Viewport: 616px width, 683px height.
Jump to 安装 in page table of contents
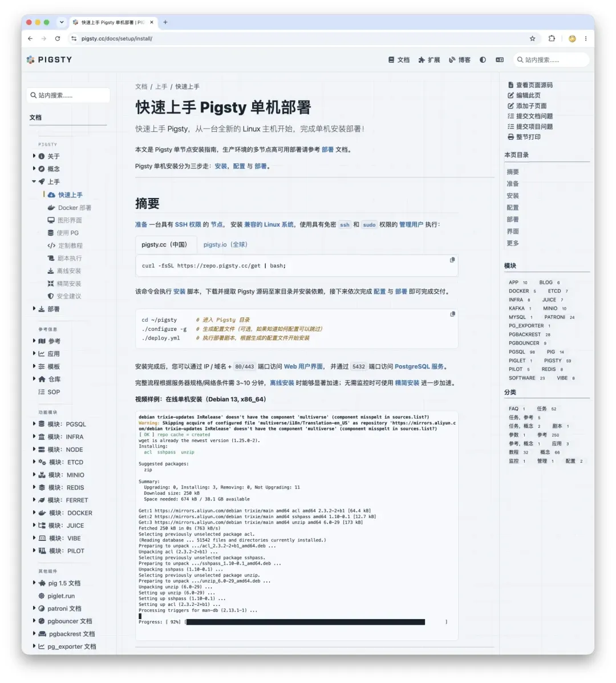(513, 196)
